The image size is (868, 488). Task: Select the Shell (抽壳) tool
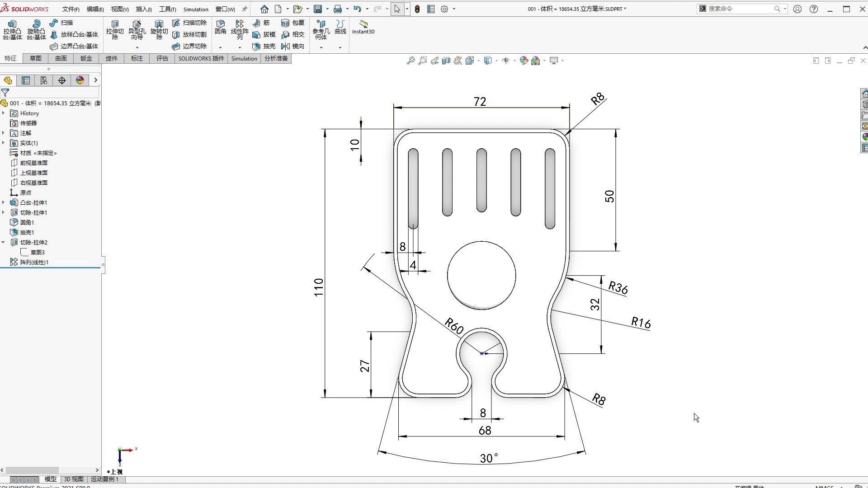264,46
